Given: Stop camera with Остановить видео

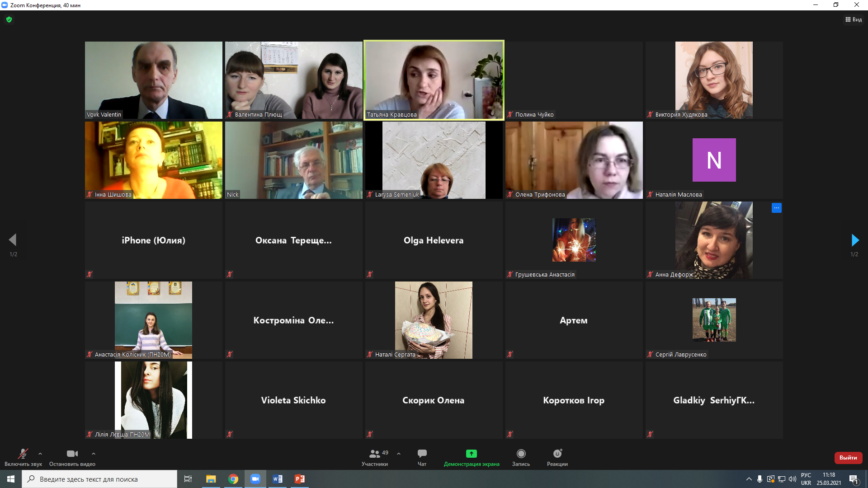Looking at the screenshot, I should [72, 454].
